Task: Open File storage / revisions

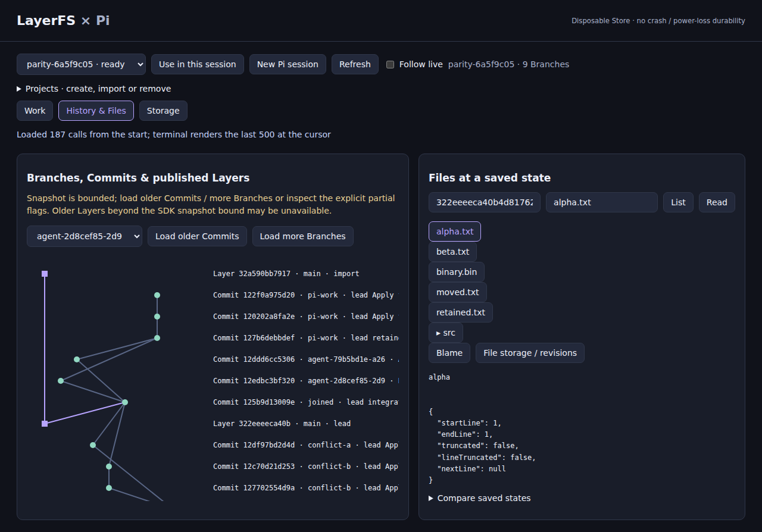Action: pyautogui.click(x=530, y=353)
